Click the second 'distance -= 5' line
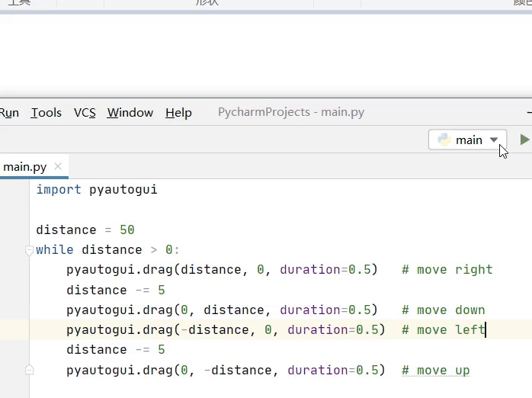Image resolution: width=532 pixels, height=398 pixels. tap(116, 350)
